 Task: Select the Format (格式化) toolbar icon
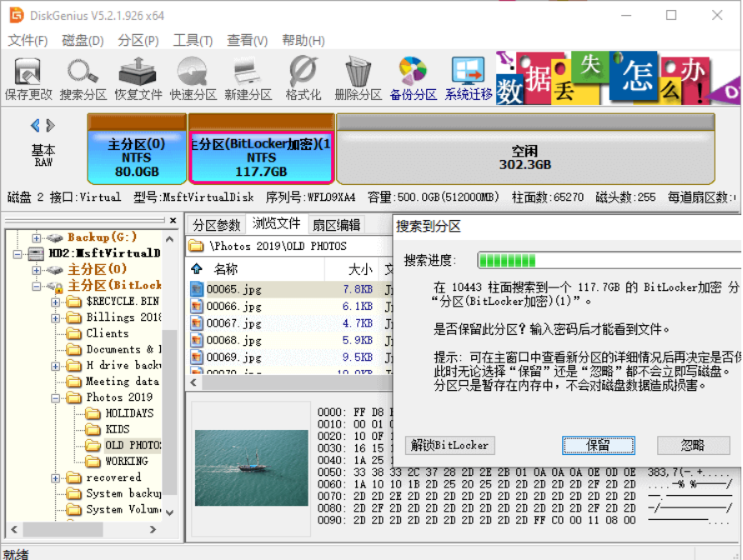pos(304,78)
